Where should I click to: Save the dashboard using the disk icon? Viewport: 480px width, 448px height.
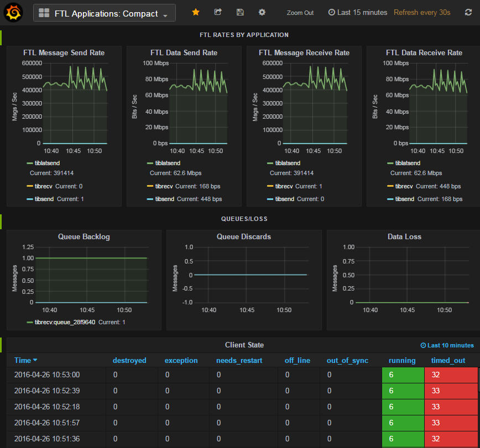239,12
